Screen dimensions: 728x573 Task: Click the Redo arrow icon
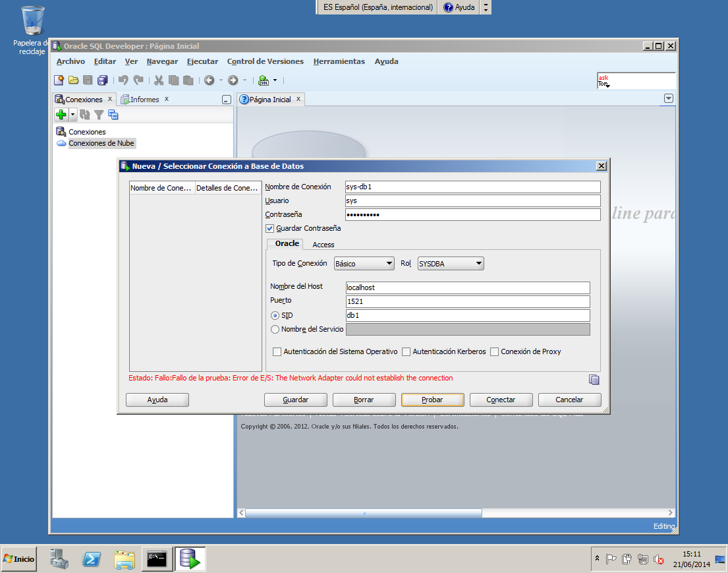click(x=138, y=80)
